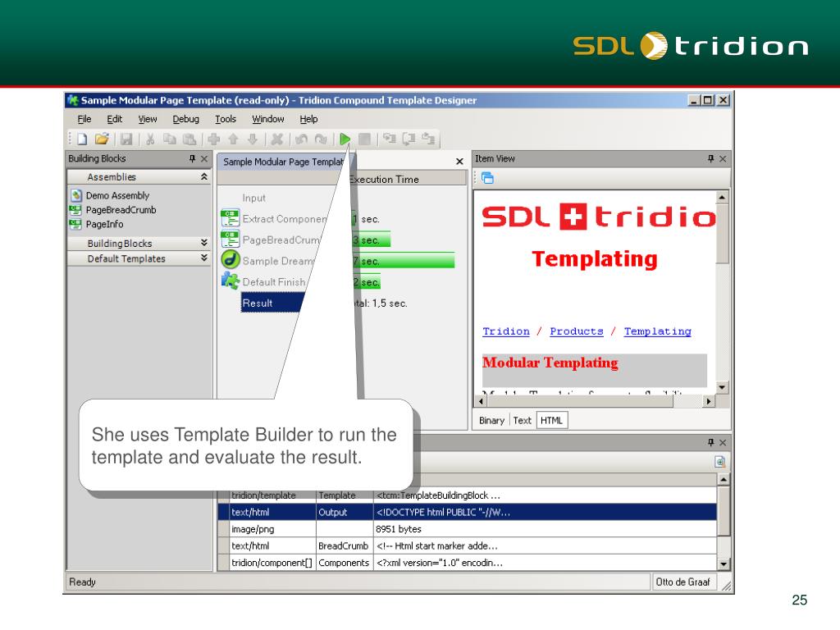The width and height of the screenshot is (840, 630).
Task: Click the Step Out debug toolbar icon
Action: [428, 139]
